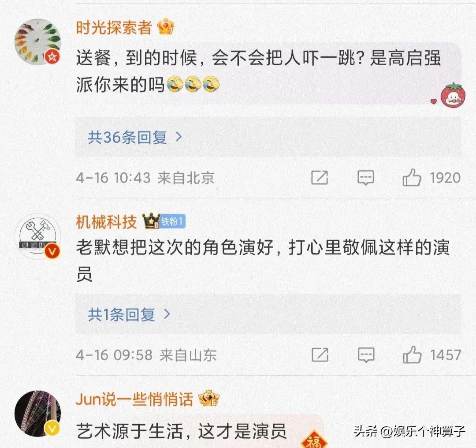Viewport: 476px width, 448px height.
Task: Repost the 时光探索者 comment via share icon
Action: click(320, 177)
